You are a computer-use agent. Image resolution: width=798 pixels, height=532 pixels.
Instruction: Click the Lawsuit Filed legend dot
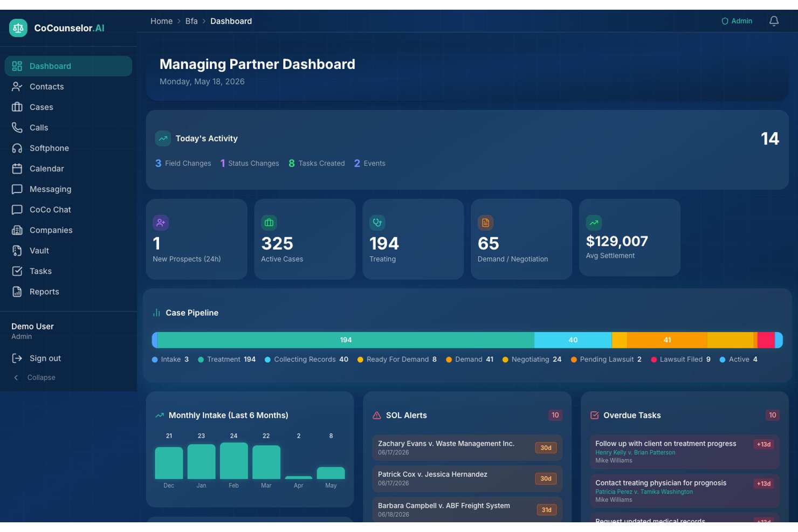pos(654,360)
